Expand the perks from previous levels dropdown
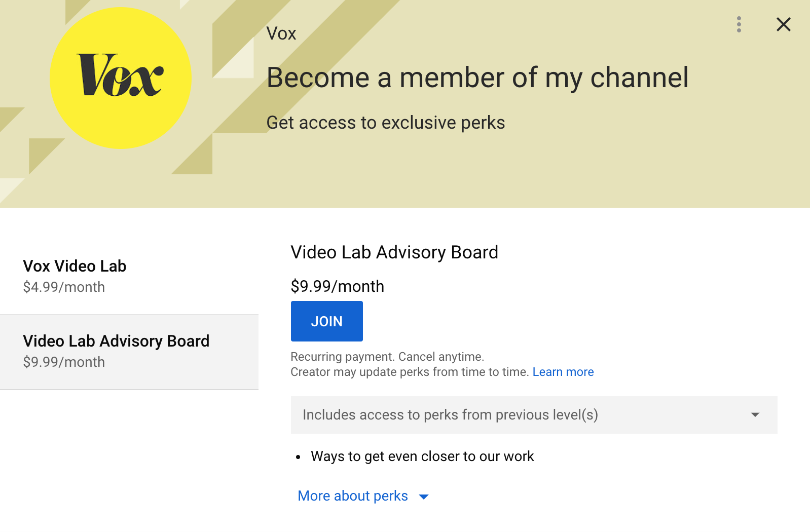This screenshot has height=532, width=810. [x=534, y=415]
